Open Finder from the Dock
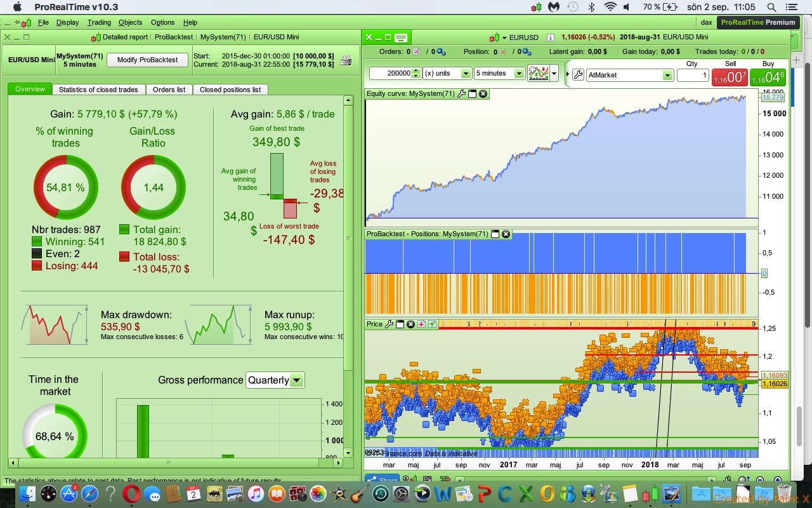Image resolution: width=812 pixels, height=508 pixels. click(28, 493)
